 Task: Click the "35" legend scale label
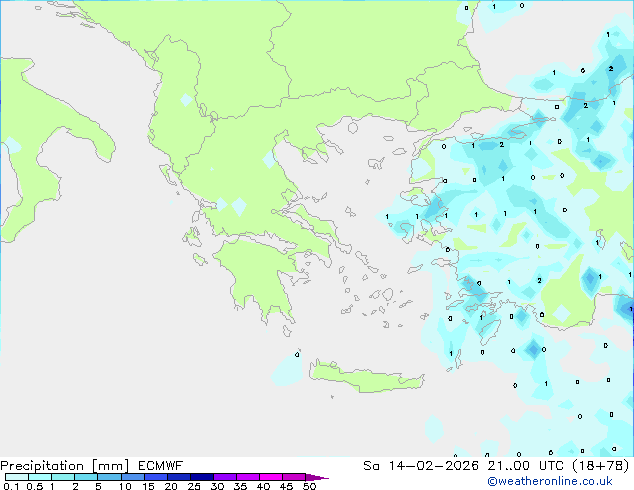[240, 486]
